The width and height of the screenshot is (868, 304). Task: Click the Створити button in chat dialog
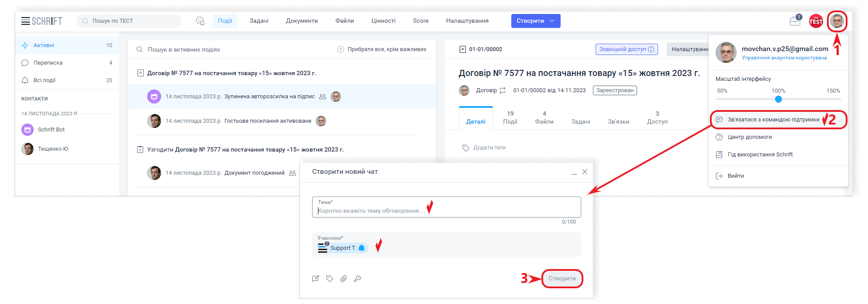(562, 279)
